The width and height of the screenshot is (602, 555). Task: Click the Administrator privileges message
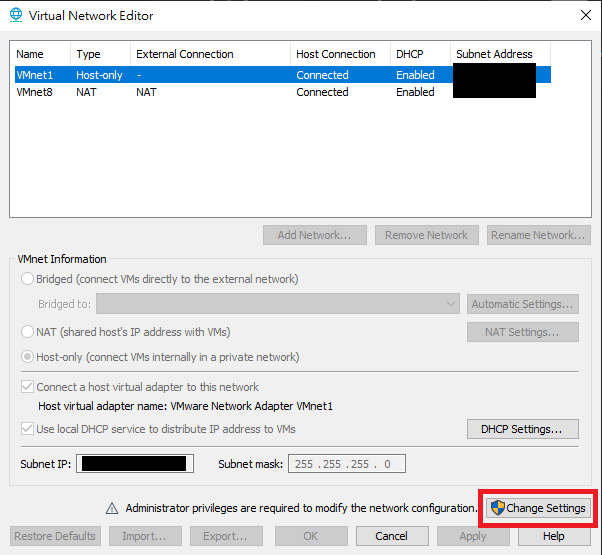(x=301, y=508)
